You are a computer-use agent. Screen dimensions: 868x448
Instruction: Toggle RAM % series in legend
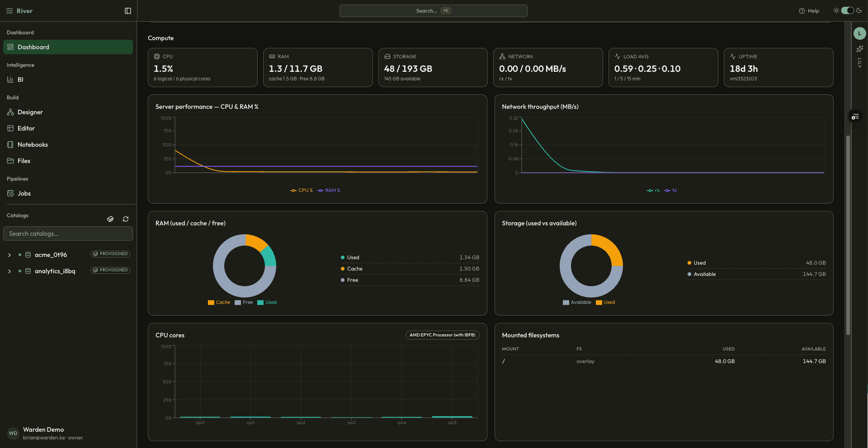(x=329, y=191)
